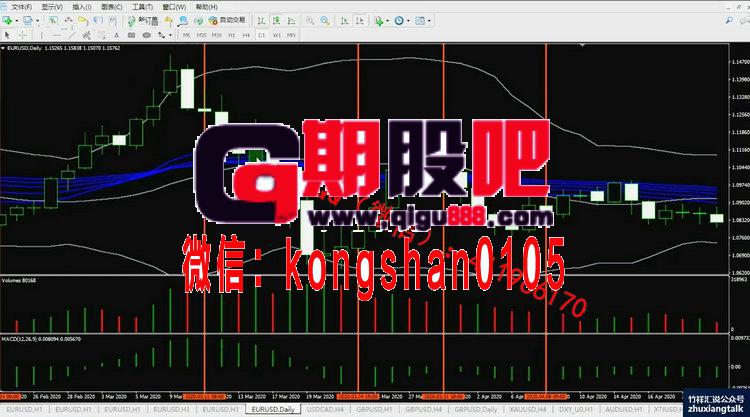Select the Equidistant Channel tool
Image resolution: width=750 pixels, height=417 pixels.
click(x=87, y=35)
